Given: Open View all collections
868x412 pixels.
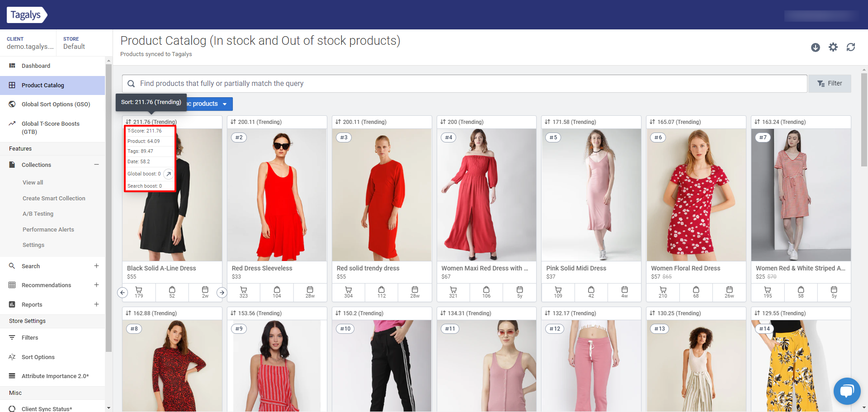Looking at the screenshot, I should coord(33,183).
